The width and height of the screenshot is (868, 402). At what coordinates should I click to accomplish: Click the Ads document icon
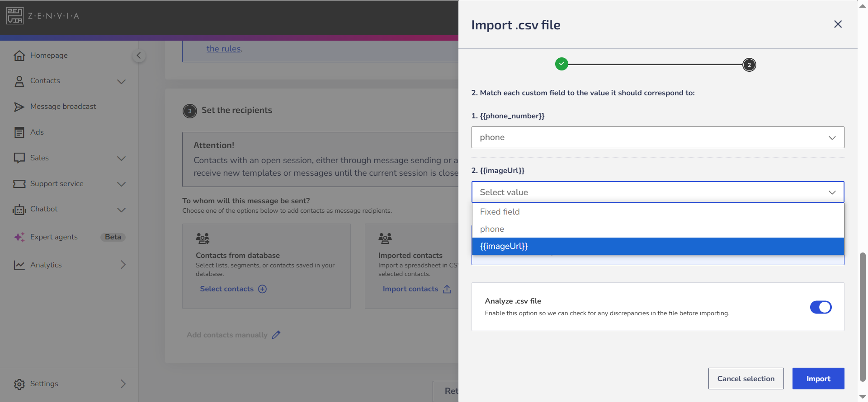19,132
